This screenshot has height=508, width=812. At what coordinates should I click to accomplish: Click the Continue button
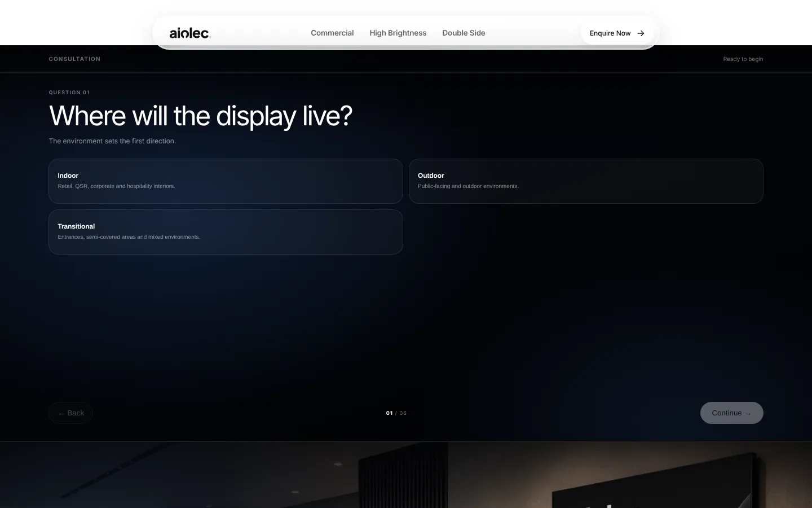731,413
